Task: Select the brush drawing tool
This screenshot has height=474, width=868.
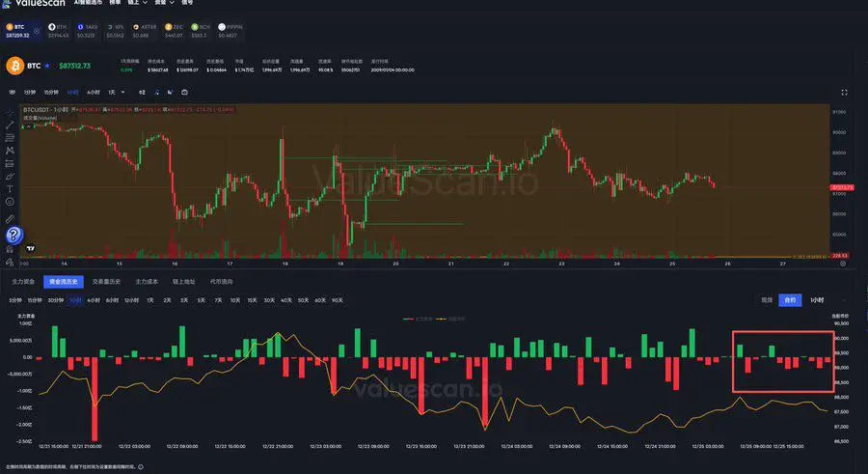Action: point(10,177)
